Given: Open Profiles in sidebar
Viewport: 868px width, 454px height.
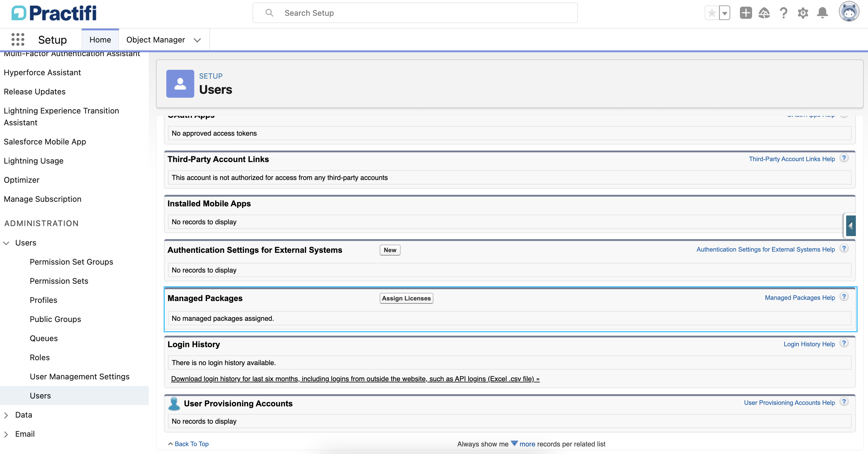Looking at the screenshot, I should tap(43, 300).
